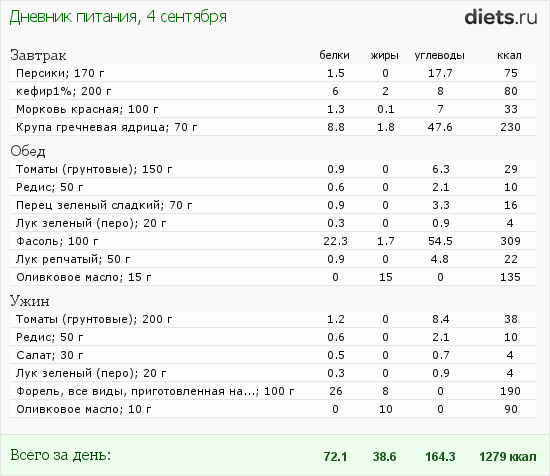The height and width of the screenshot is (476, 550).
Task: Click the total fat value 38.6
Action: coord(384,457)
